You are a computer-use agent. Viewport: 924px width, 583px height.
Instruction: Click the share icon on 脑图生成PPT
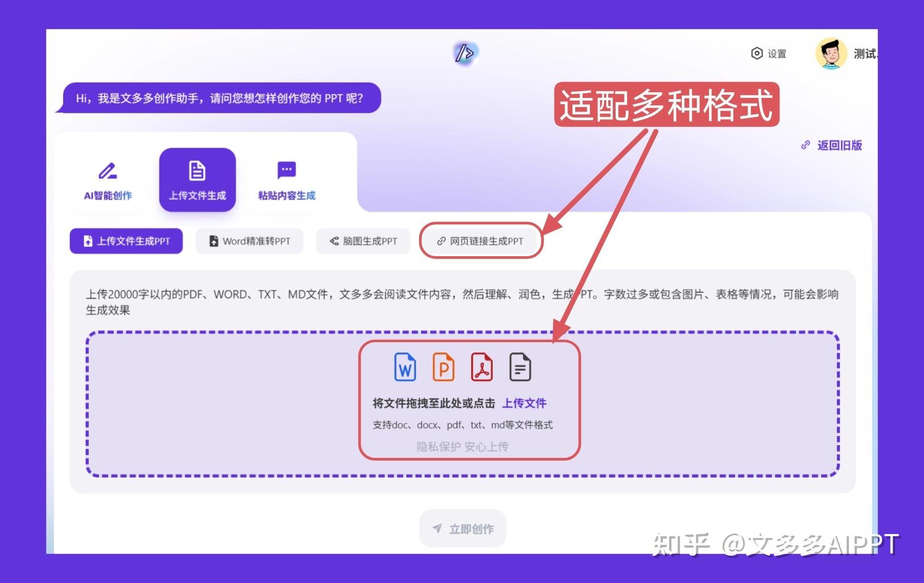(x=333, y=241)
